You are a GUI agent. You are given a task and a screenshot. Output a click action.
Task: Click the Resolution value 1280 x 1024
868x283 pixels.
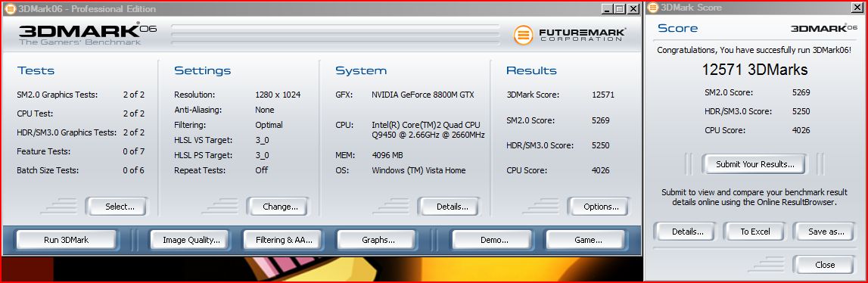pos(278,95)
